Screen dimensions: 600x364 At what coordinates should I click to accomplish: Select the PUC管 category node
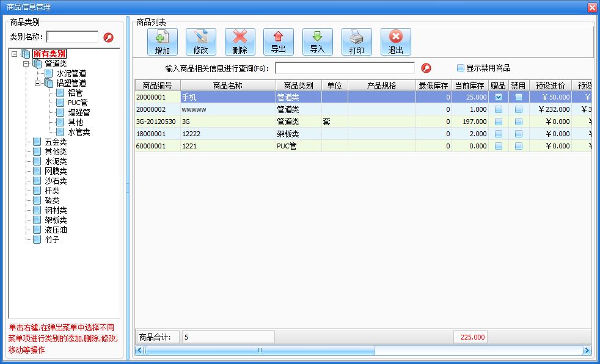pos(78,103)
